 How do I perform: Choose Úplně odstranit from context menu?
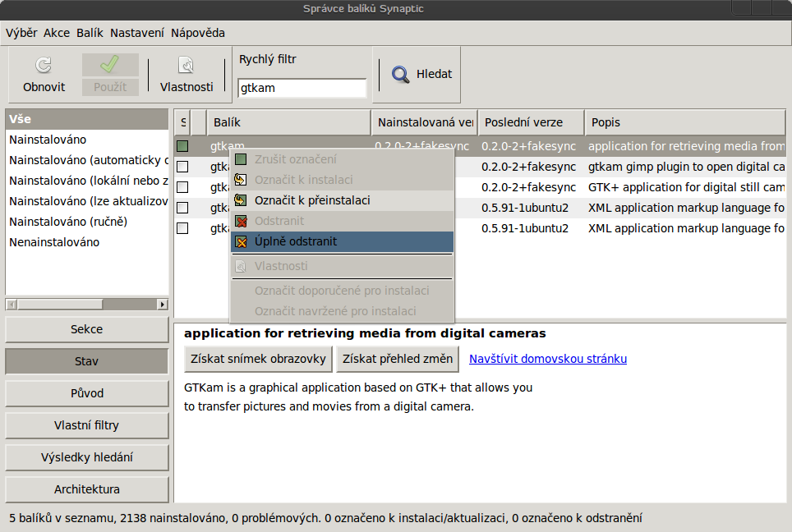point(342,241)
